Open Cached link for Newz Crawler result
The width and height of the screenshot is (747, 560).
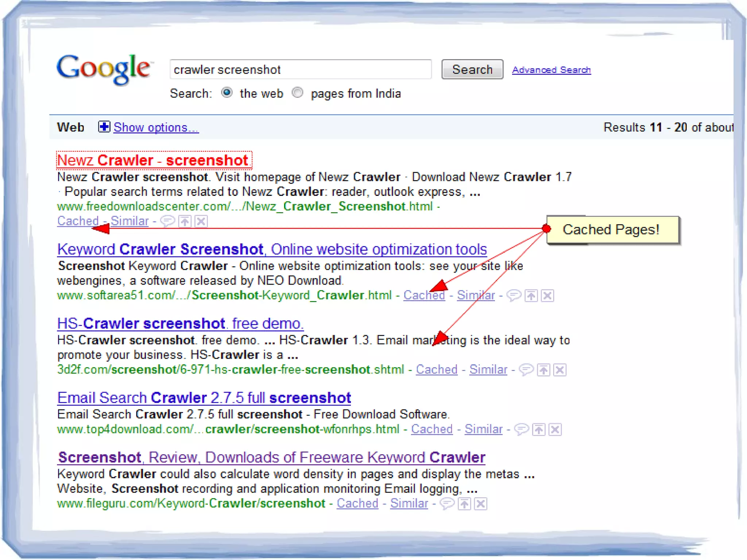tap(78, 221)
